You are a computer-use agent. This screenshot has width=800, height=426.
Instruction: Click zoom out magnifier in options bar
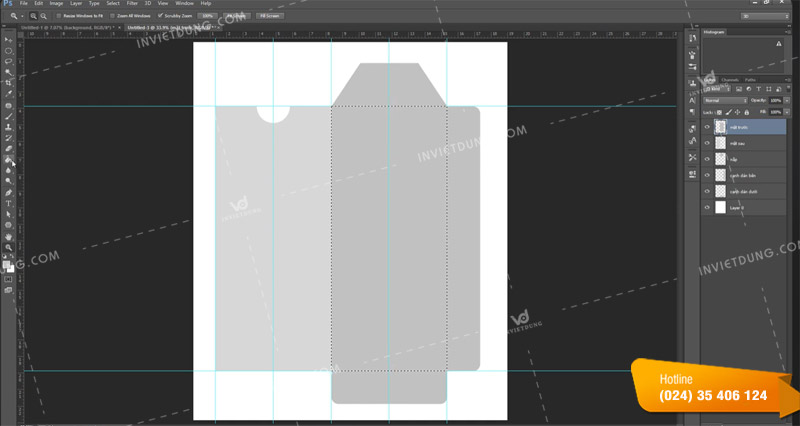tap(45, 16)
